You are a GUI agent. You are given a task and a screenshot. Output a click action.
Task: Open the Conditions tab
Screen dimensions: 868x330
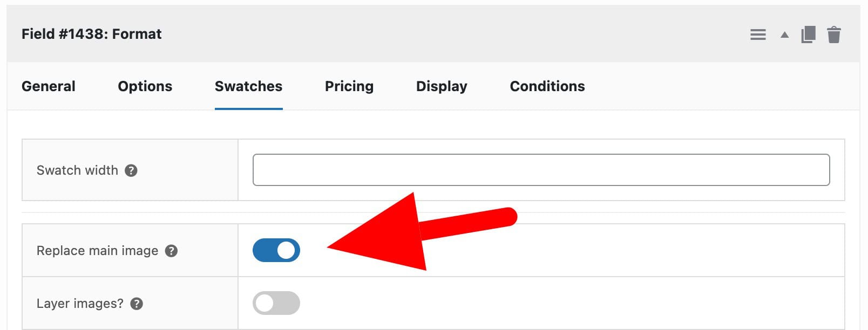click(x=547, y=86)
